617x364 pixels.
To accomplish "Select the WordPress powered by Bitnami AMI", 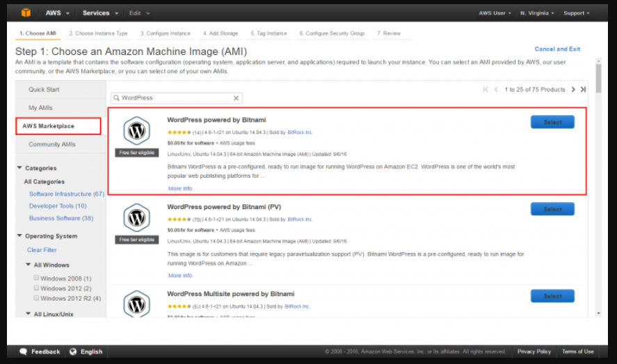I will 552,122.
